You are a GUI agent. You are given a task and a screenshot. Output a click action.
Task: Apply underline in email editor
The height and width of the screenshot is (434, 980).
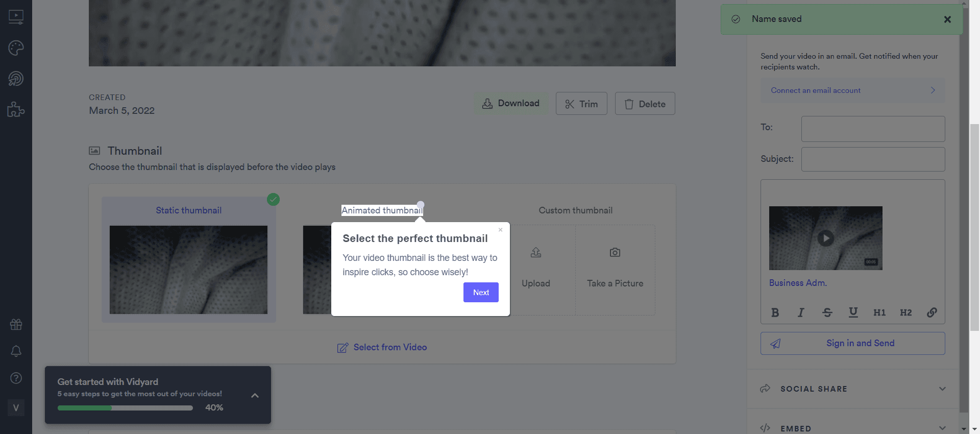click(x=853, y=312)
